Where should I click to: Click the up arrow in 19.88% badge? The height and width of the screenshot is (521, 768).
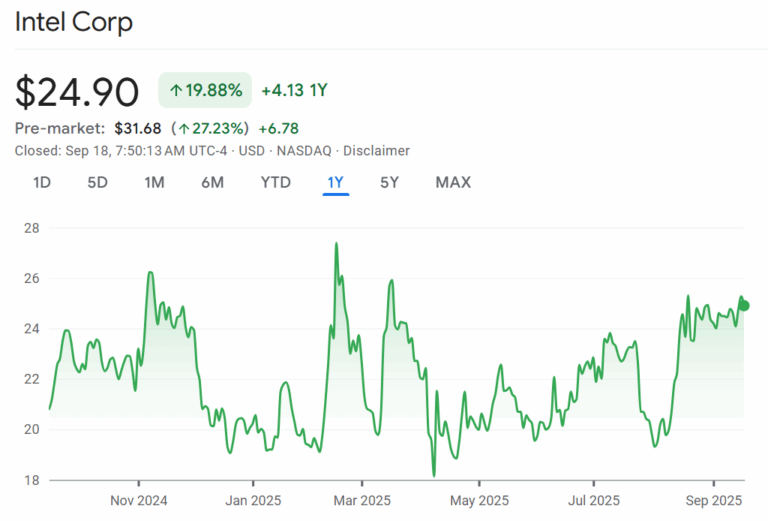(x=176, y=90)
